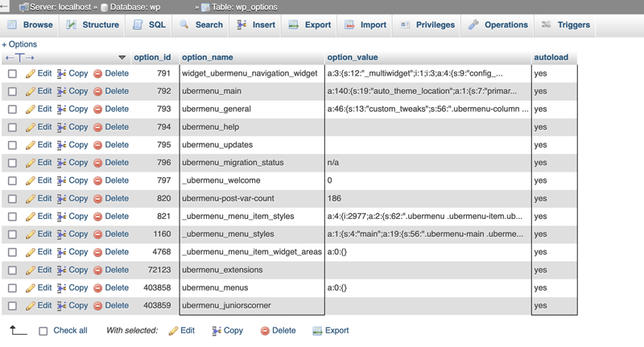Click the SQL tab document icon
Screen dimensions: 644x347
[138, 25]
